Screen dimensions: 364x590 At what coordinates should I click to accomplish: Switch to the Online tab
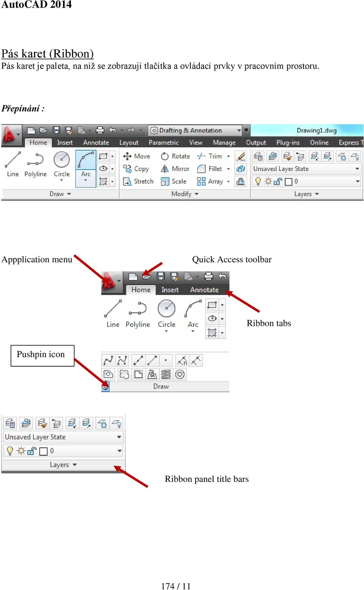point(319,143)
